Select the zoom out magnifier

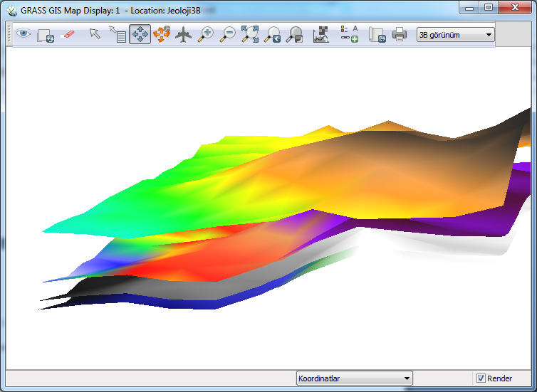[x=228, y=34]
